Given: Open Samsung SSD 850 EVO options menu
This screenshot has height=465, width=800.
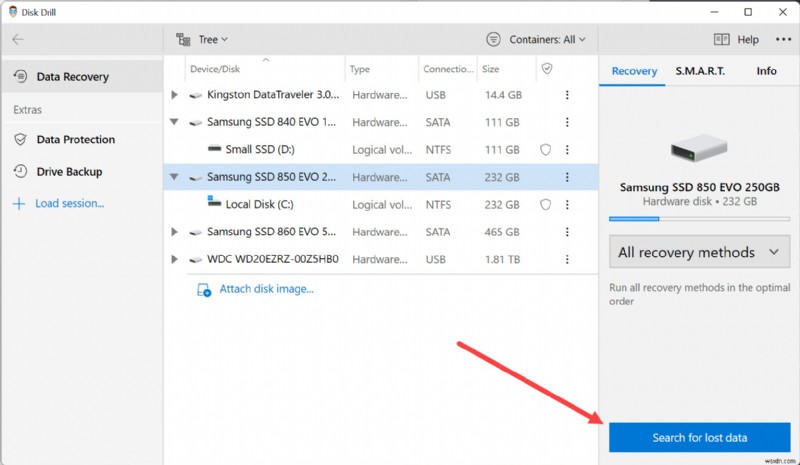Looking at the screenshot, I should point(567,177).
